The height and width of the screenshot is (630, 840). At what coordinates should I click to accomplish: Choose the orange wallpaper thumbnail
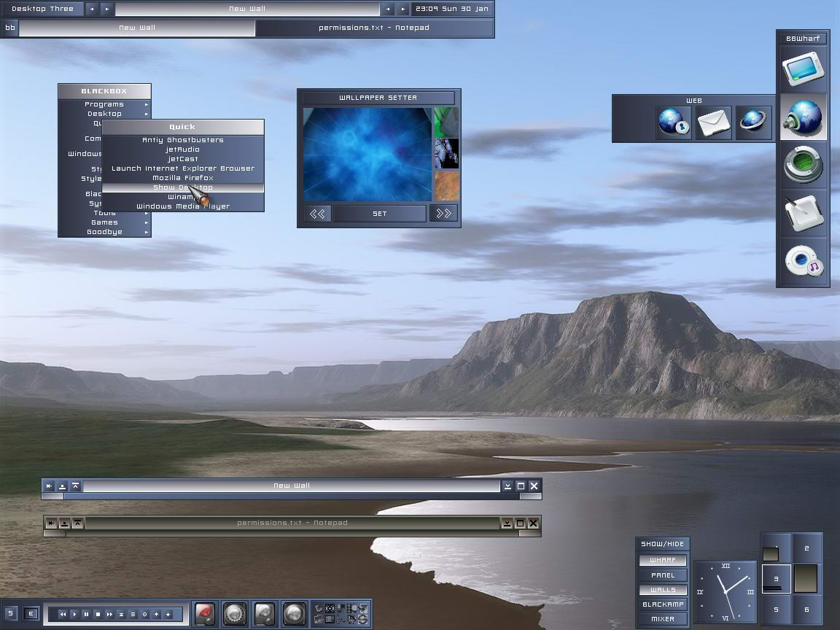(x=446, y=186)
